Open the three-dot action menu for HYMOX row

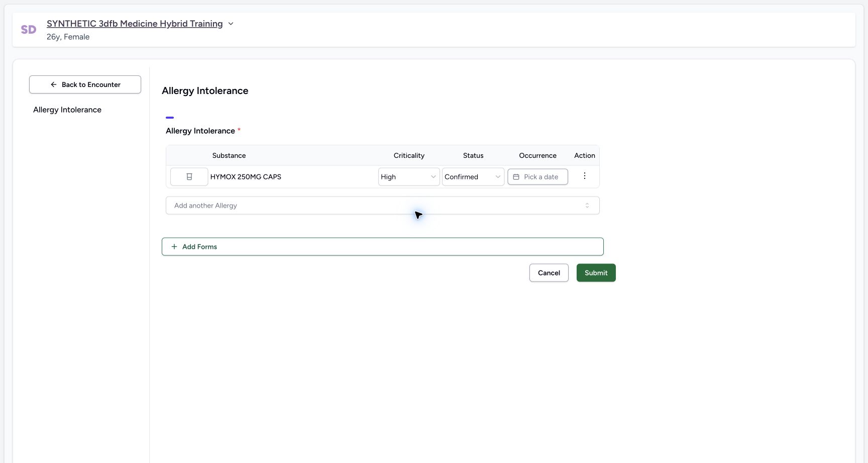click(584, 176)
